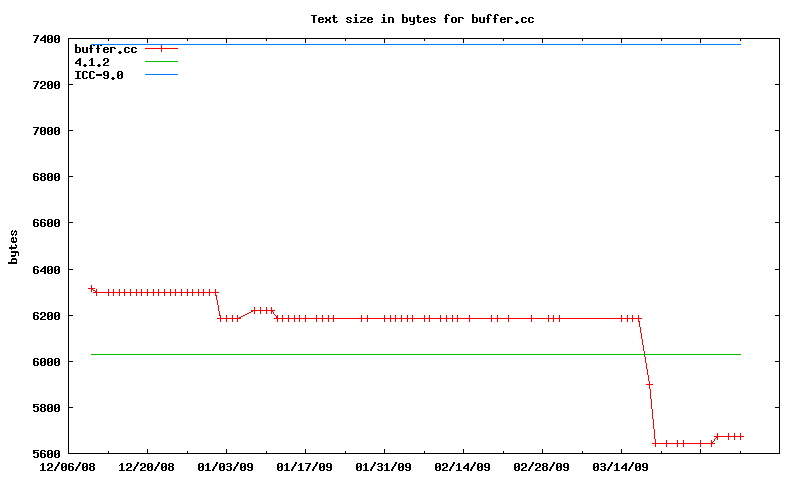Click the 7400 y-axis tick label
The width and height of the screenshot is (800, 480).
[x=47, y=39]
